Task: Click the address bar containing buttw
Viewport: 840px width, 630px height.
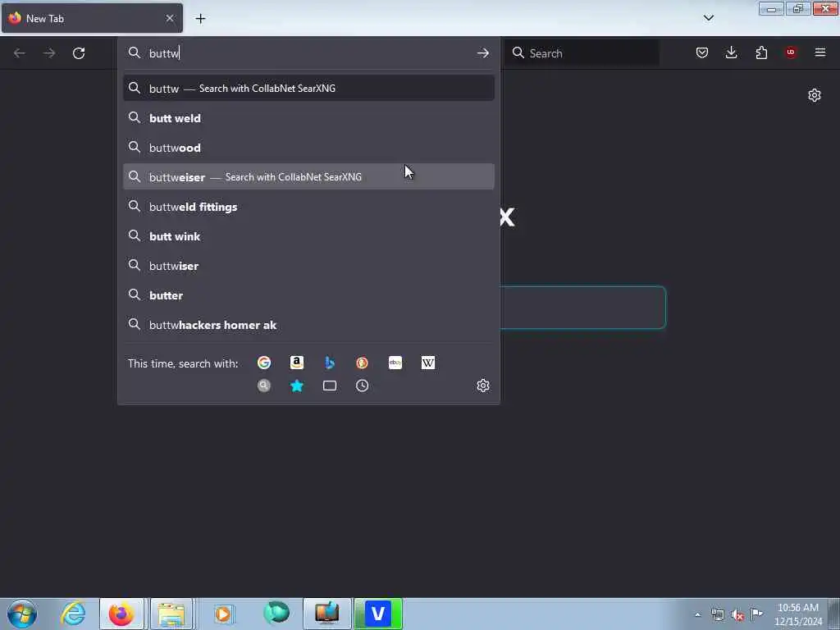Action: coord(308,53)
